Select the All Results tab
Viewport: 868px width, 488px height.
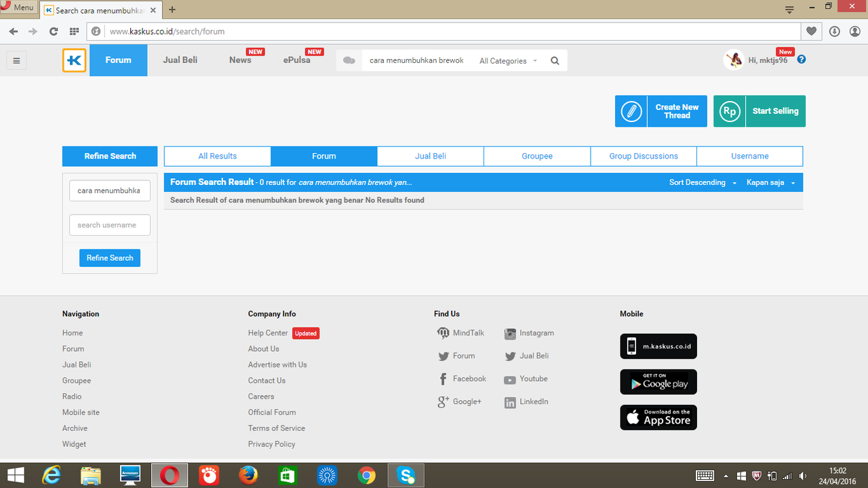click(218, 156)
